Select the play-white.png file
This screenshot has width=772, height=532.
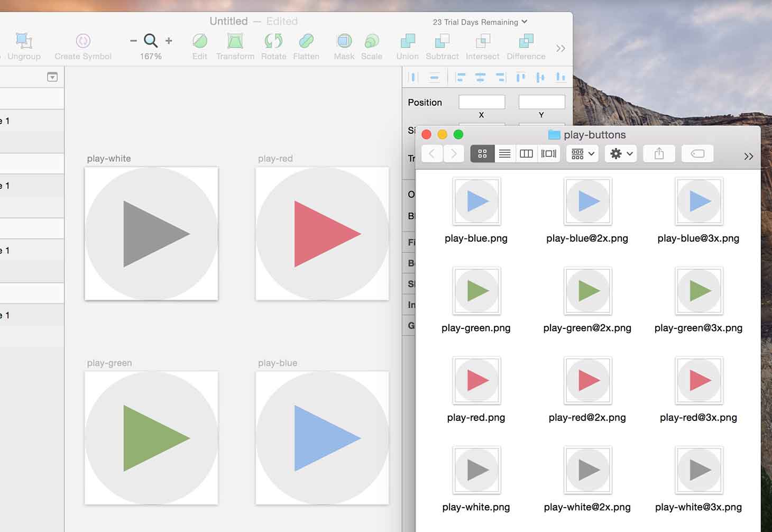[476, 480]
